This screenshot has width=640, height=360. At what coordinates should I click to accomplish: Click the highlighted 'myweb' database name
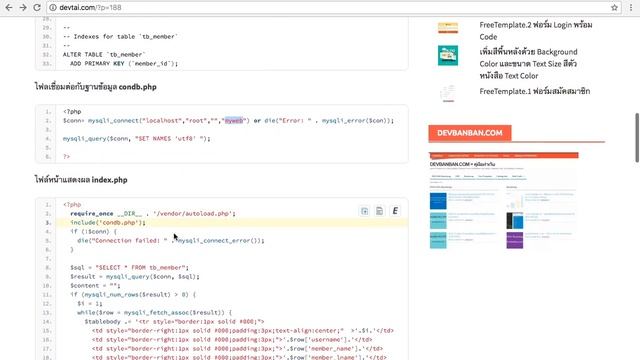[x=234, y=120]
